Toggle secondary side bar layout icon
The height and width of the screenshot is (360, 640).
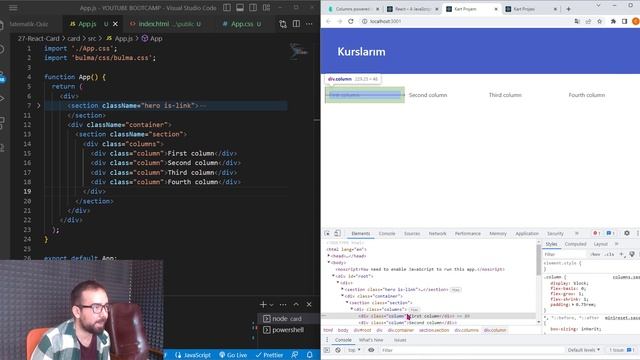click(253, 8)
